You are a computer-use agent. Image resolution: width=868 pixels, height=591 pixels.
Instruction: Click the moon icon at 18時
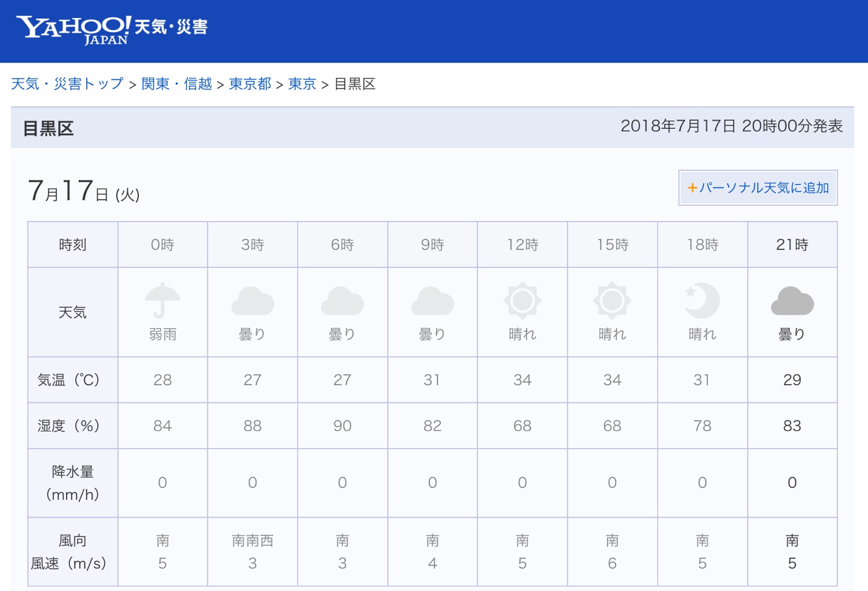click(702, 301)
